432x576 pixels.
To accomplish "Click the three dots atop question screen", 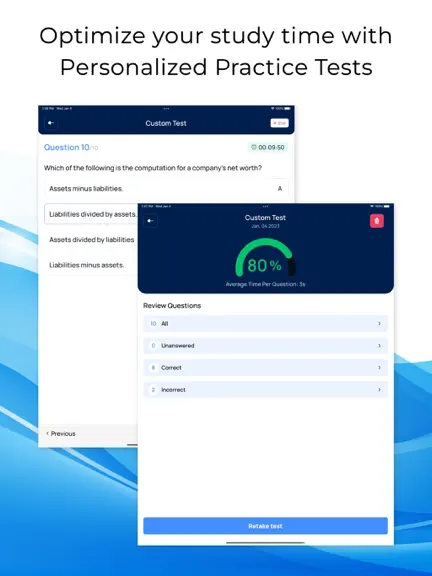I will (x=166, y=108).
